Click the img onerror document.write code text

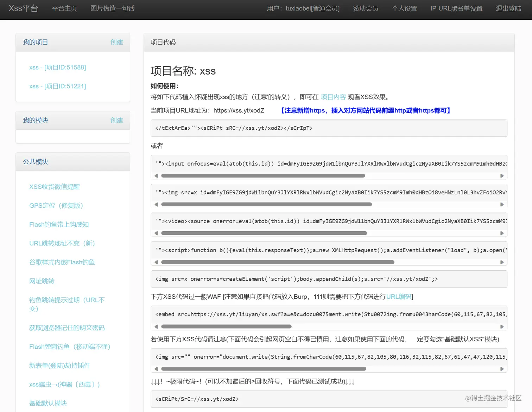[x=331, y=357]
